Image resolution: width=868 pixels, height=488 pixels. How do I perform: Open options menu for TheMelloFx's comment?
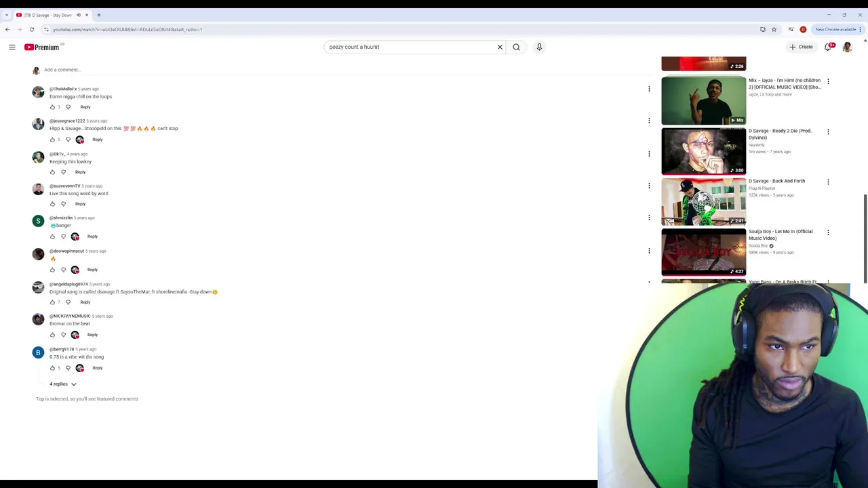point(649,89)
